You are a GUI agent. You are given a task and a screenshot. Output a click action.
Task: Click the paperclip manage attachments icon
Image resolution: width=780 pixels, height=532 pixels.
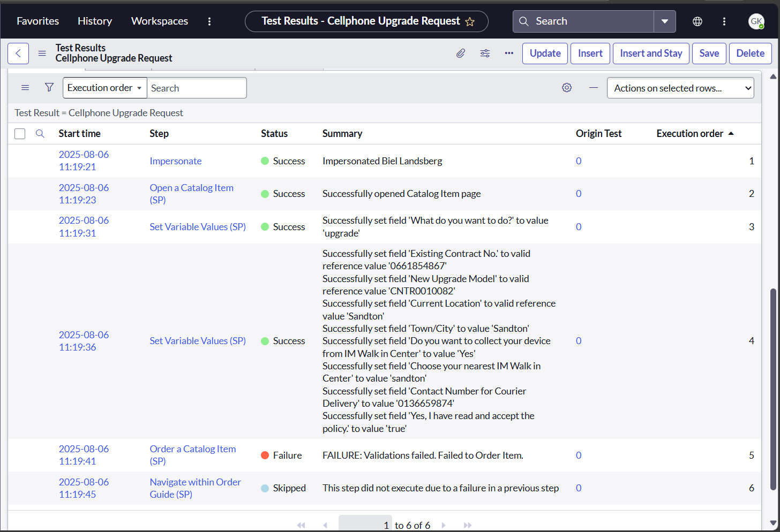(461, 54)
